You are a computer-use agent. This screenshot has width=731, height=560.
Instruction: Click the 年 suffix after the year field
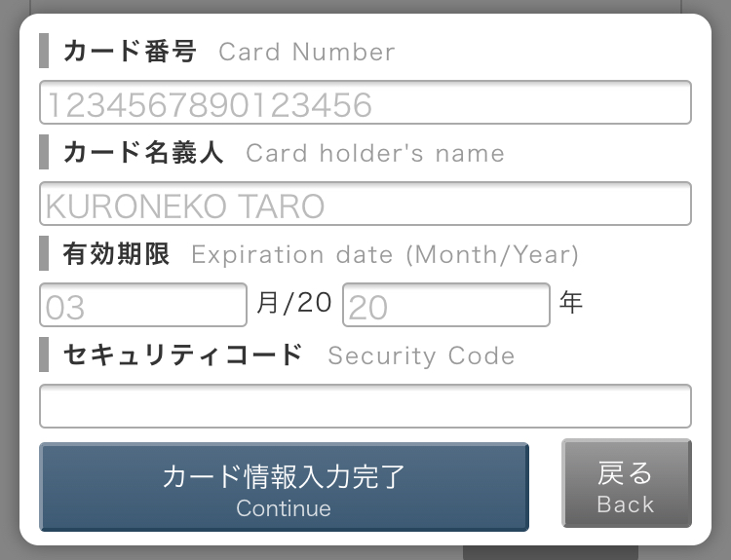(571, 302)
